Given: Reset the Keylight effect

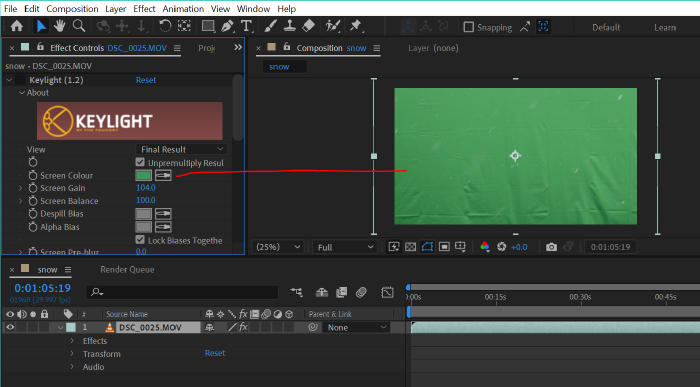Looking at the screenshot, I should pos(146,80).
